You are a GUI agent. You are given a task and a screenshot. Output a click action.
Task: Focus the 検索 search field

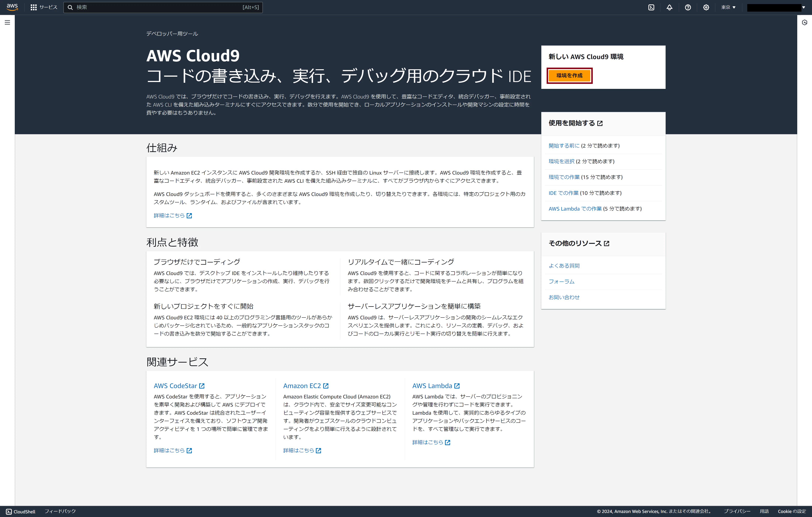point(163,7)
